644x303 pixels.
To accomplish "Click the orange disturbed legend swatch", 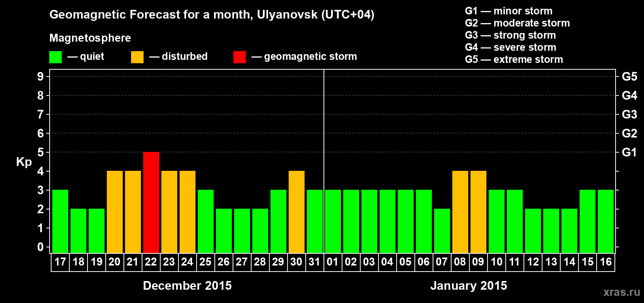I will coord(137,57).
